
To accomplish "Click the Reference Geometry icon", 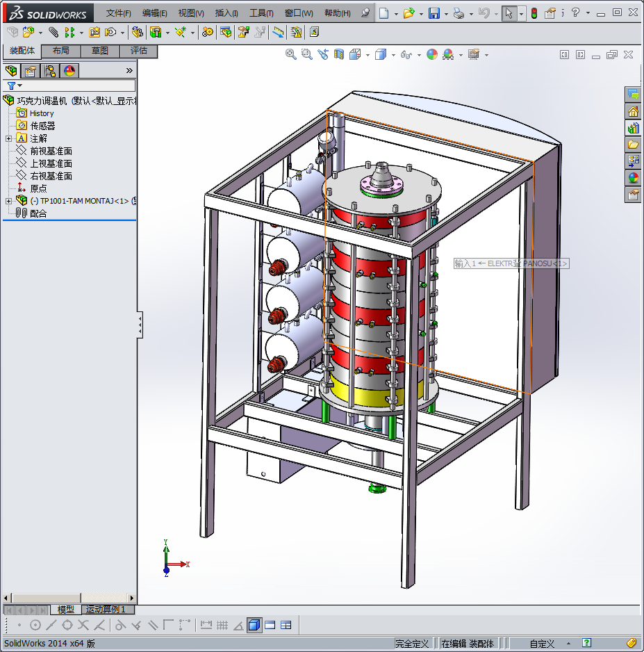I will [181, 32].
